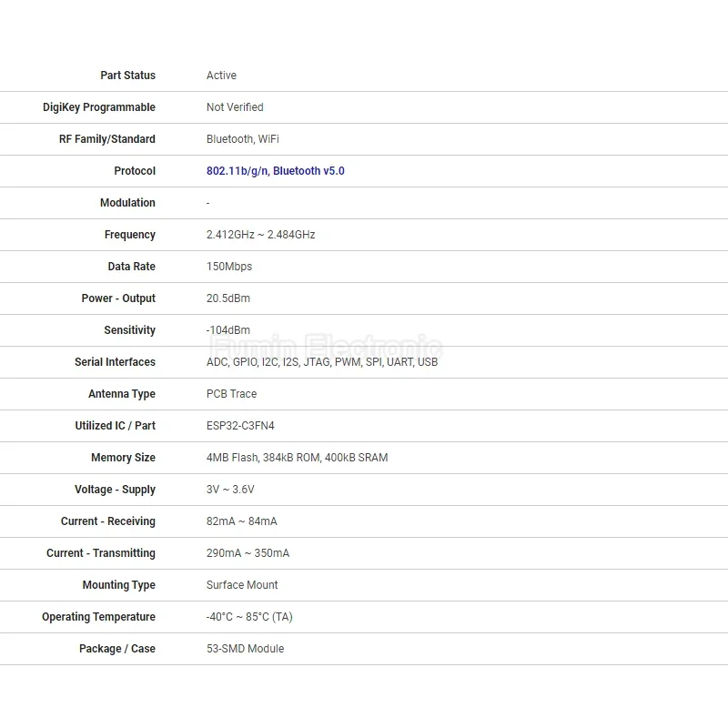Click the frequency value 2.412GHz ~ 2.484GHz
Screen dimensions: 728x728
260,235
